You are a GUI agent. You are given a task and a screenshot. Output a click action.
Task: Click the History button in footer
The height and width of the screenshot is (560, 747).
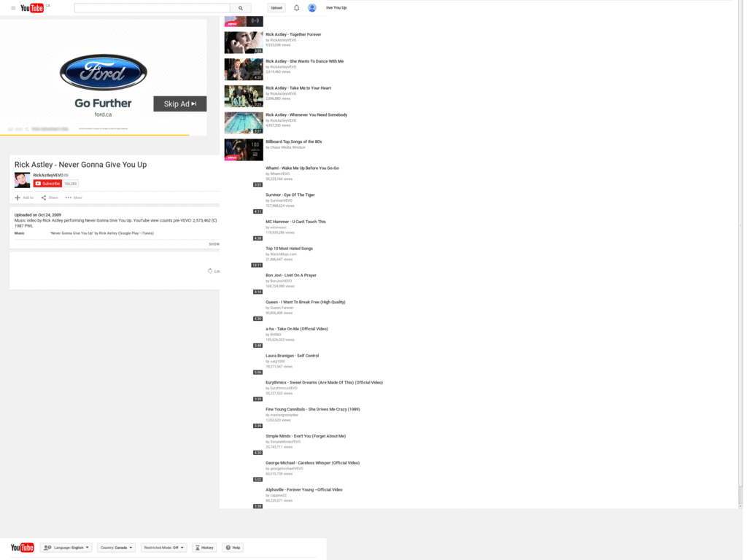[204, 548]
